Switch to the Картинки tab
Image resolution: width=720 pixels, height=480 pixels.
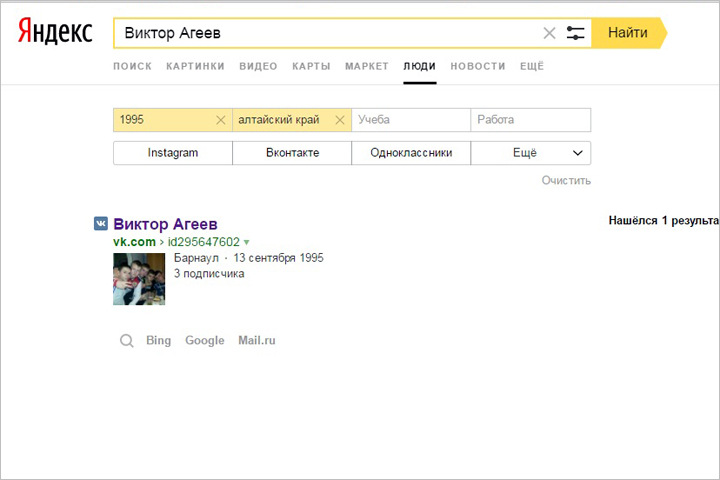[x=195, y=66]
